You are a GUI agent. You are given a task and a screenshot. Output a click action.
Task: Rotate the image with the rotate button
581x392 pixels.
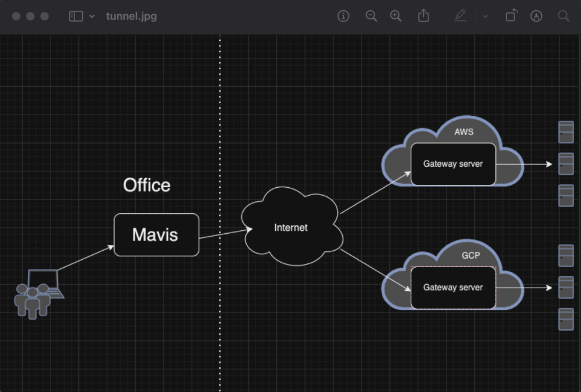click(511, 16)
